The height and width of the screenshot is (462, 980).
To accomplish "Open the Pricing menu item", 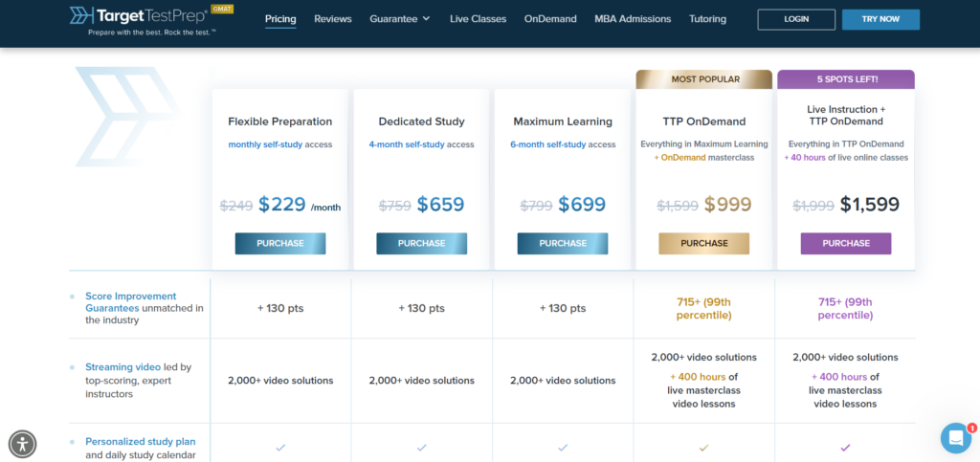I will point(280,19).
